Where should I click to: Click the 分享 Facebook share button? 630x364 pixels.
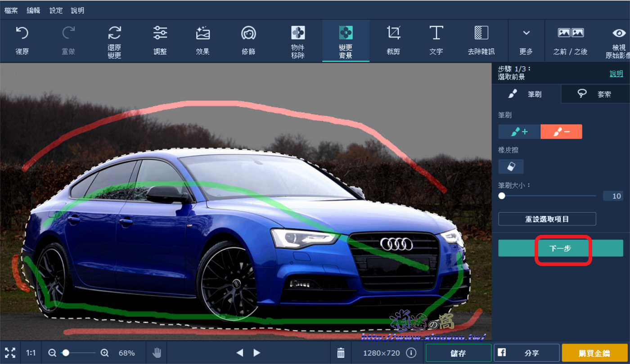(x=526, y=353)
